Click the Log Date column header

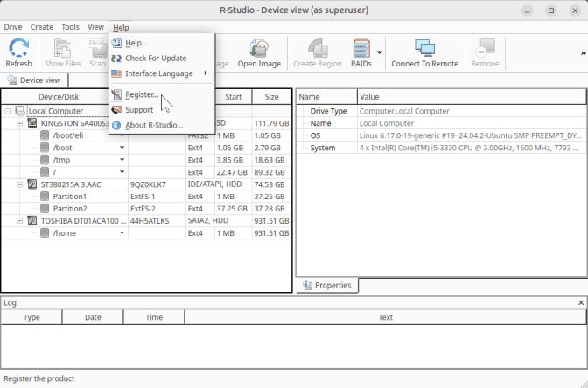93,317
